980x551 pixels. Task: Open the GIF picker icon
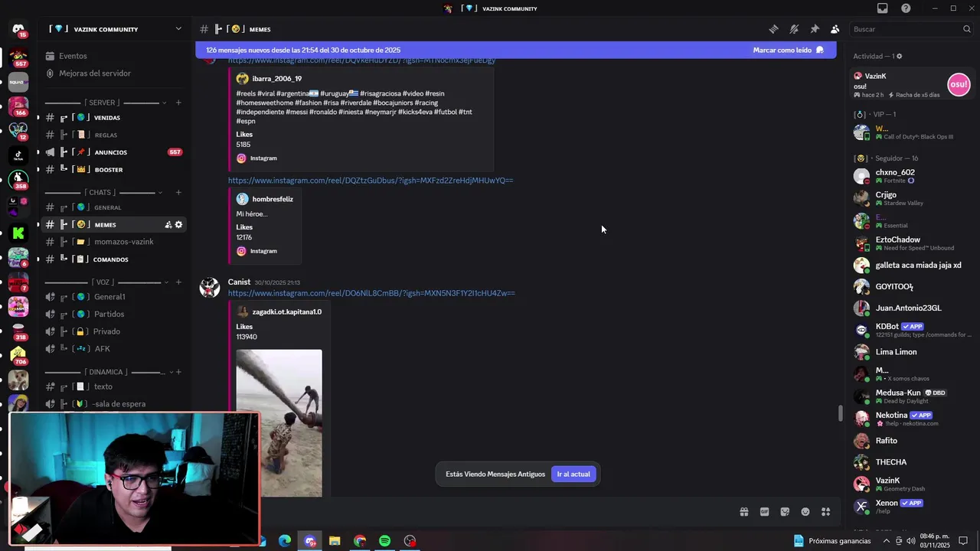tap(764, 512)
